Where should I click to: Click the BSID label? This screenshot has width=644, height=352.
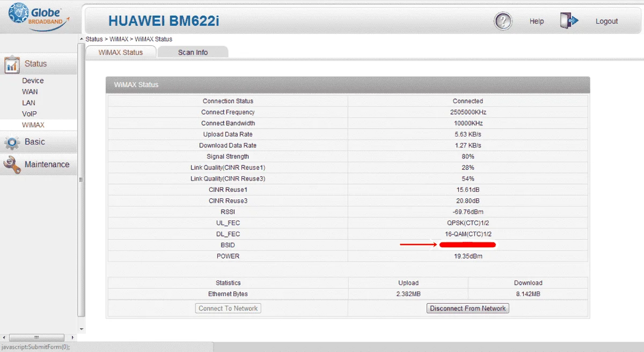[228, 245]
